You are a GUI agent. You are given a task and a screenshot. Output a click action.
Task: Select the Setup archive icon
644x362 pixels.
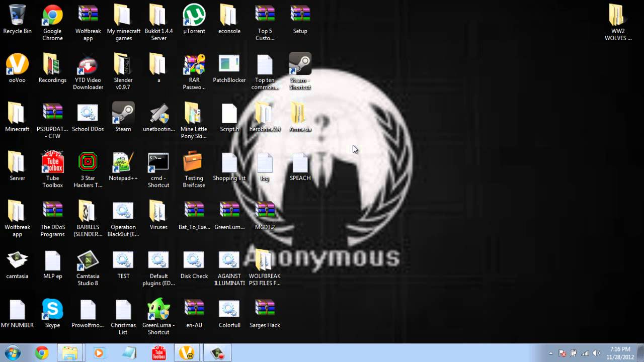pyautogui.click(x=300, y=20)
